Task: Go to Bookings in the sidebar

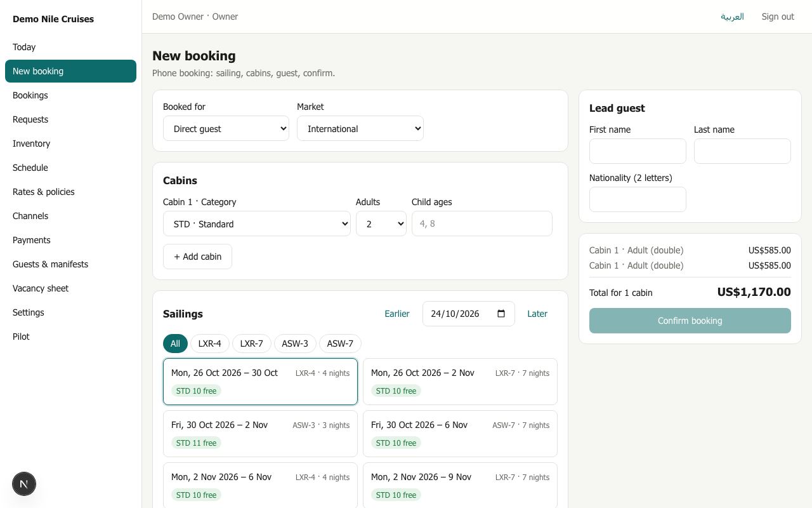Action: pos(70,95)
